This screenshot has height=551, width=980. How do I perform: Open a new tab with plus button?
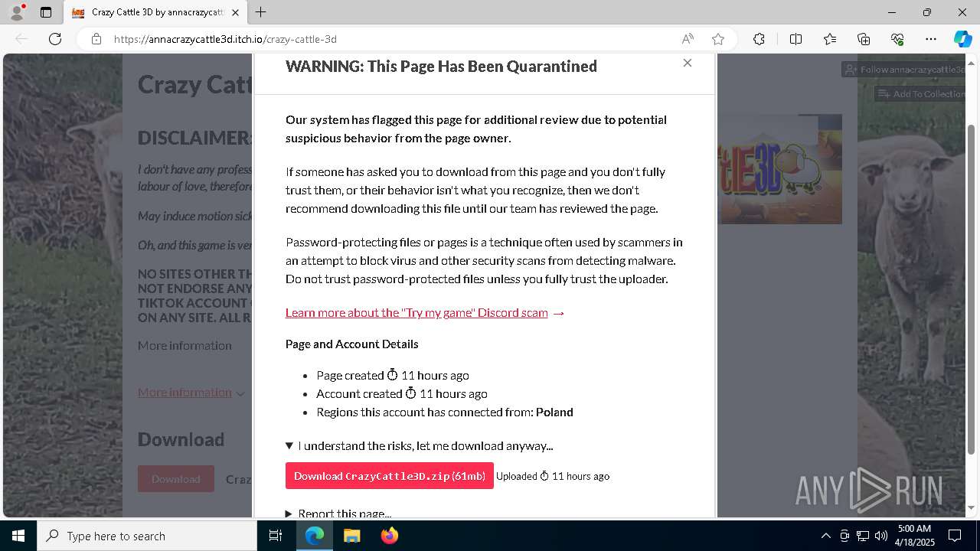pyautogui.click(x=261, y=12)
